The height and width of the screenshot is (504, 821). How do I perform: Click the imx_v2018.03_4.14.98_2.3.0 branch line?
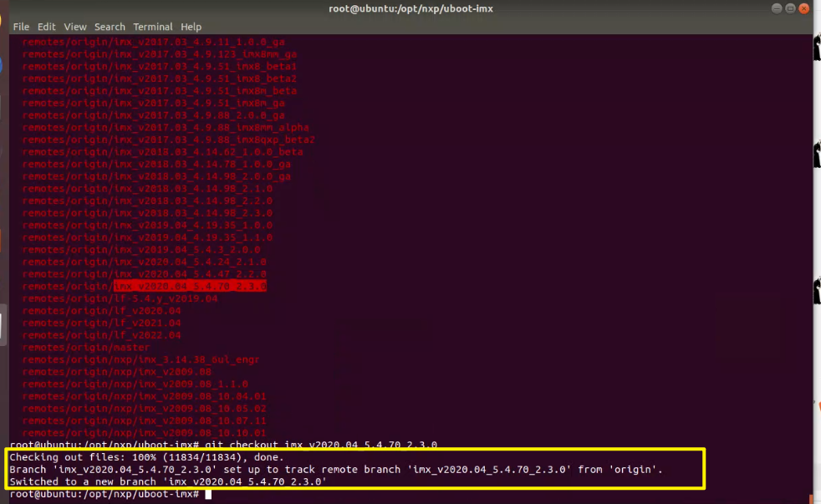coord(147,213)
